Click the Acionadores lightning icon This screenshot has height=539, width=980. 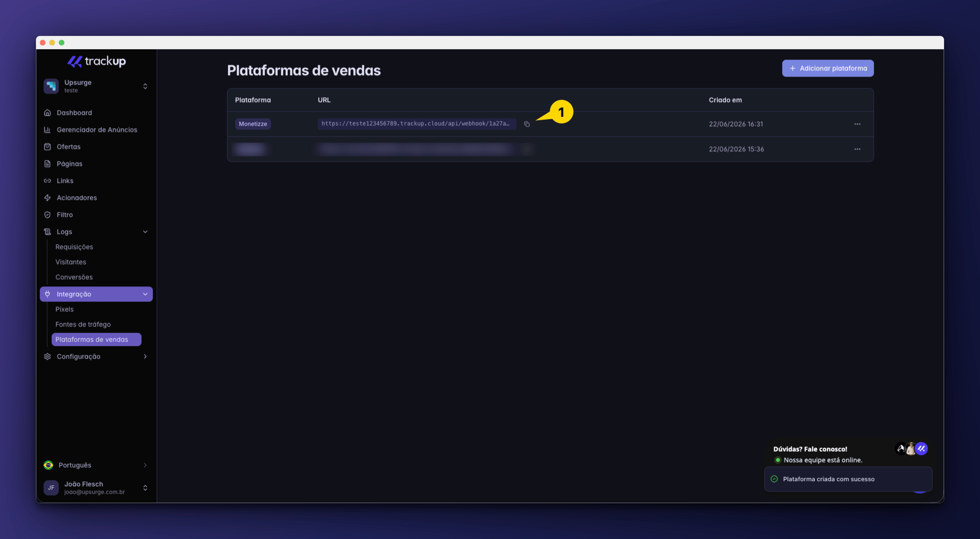pyautogui.click(x=47, y=198)
